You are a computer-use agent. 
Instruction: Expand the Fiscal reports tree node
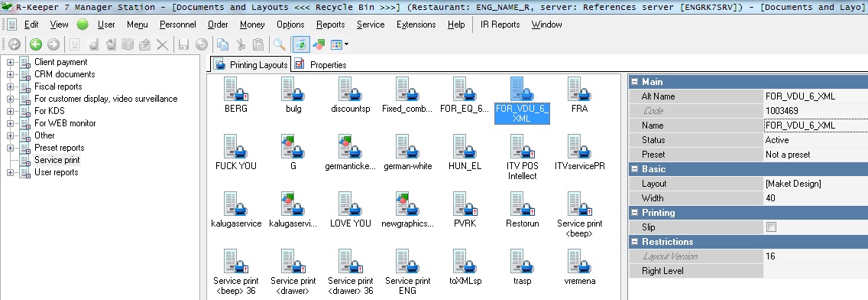(x=10, y=86)
